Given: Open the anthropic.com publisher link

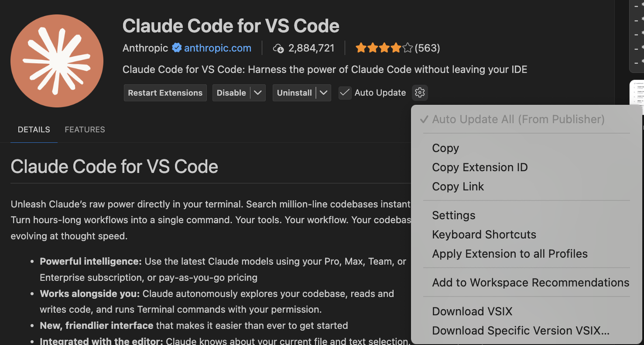Looking at the screenshot, I should (x=217, y=48).
